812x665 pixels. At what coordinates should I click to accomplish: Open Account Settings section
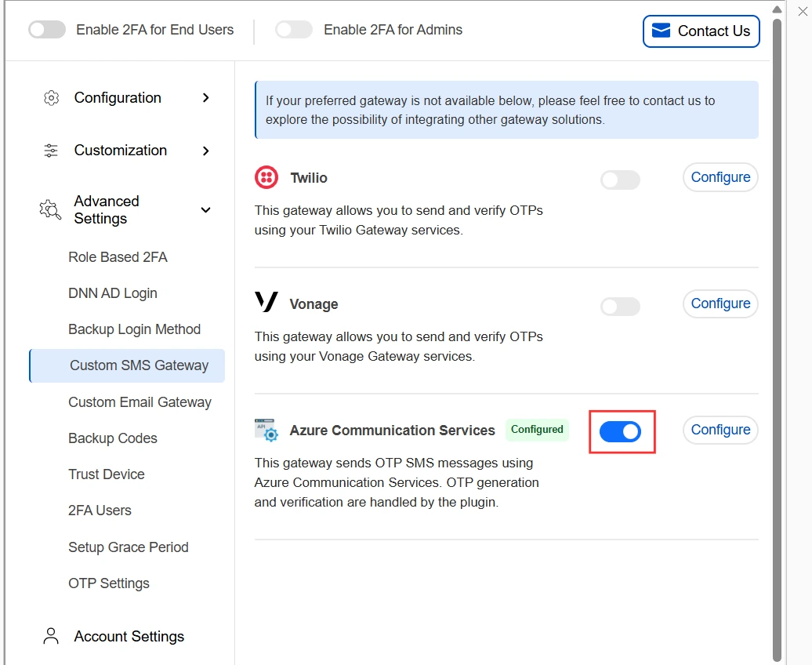tap(129, 637)
